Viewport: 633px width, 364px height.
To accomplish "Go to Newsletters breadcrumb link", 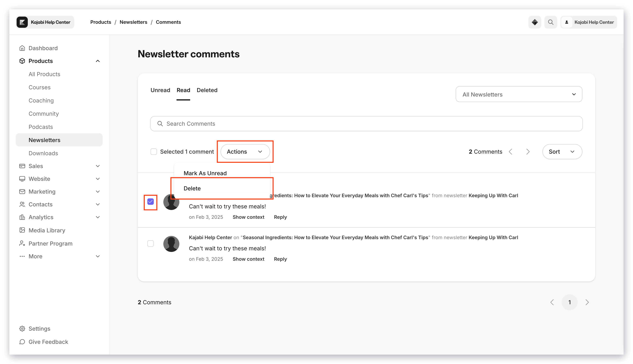I will coord(133,22).
